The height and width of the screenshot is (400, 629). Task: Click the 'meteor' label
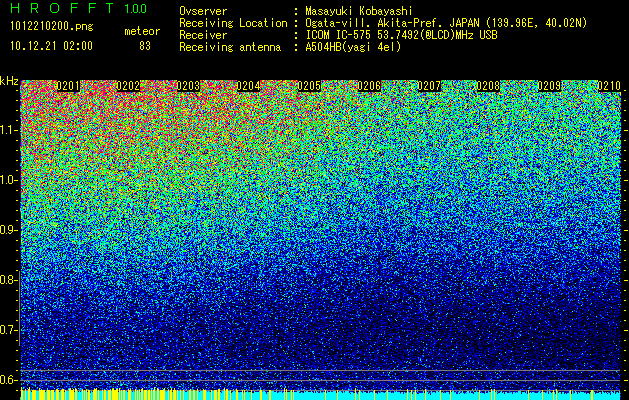[x=142, y=31]
